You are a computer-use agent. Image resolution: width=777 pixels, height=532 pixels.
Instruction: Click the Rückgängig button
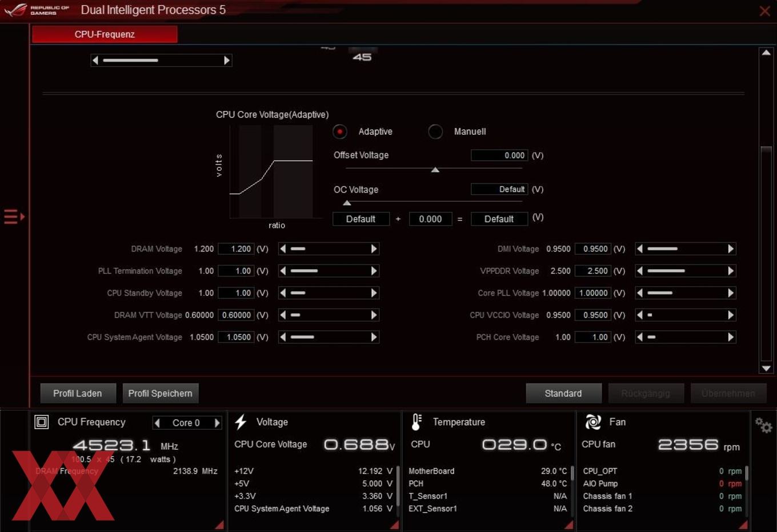(x=646, y=393)
